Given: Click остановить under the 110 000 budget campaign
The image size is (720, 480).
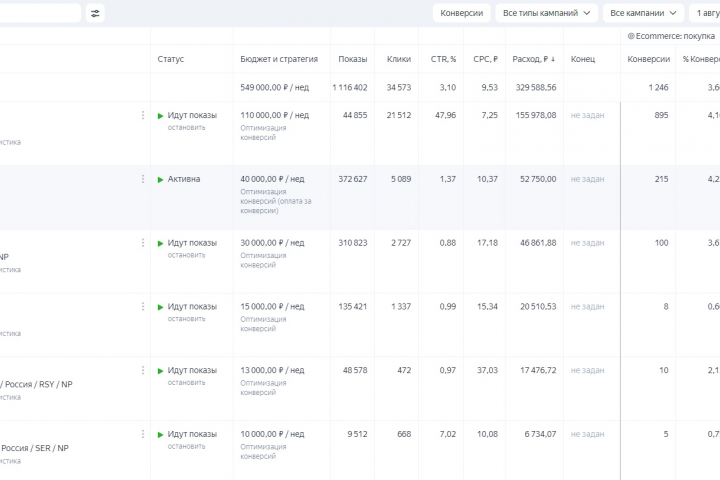Looking at the screenshot, I should click(186, 127).
